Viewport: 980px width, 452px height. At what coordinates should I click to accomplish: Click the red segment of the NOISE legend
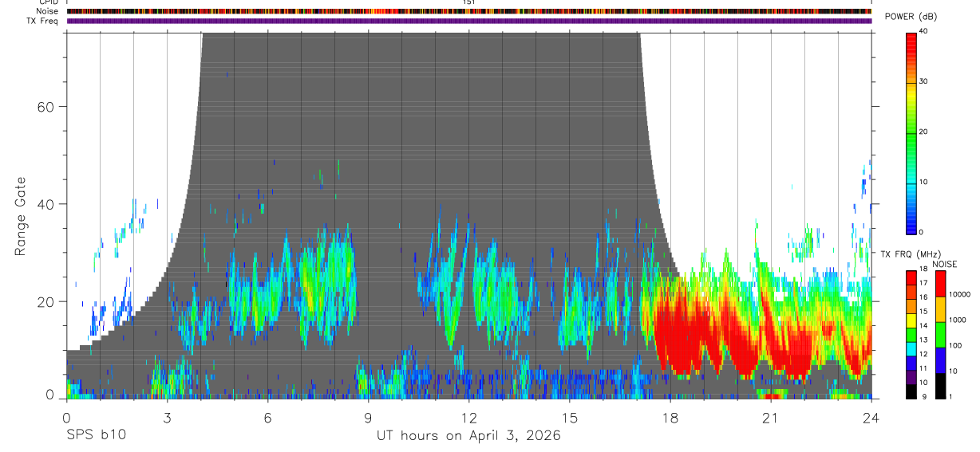click(940, 284)
